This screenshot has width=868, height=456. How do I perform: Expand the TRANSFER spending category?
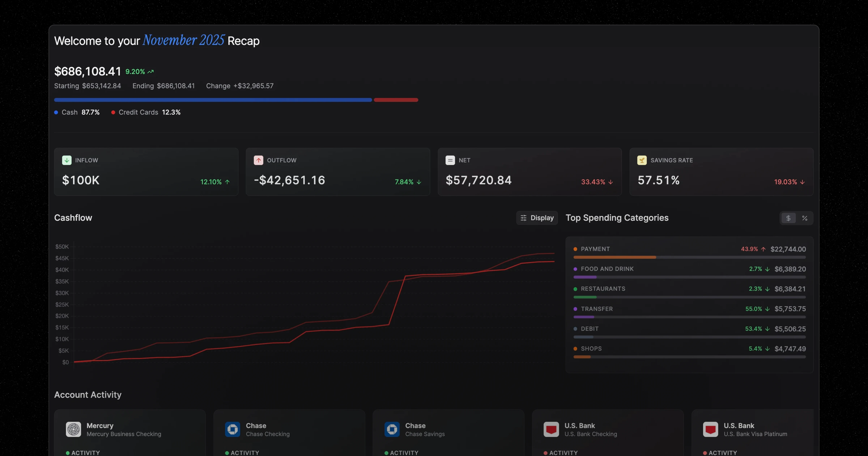pyautogui.click(x=596, y=309)
